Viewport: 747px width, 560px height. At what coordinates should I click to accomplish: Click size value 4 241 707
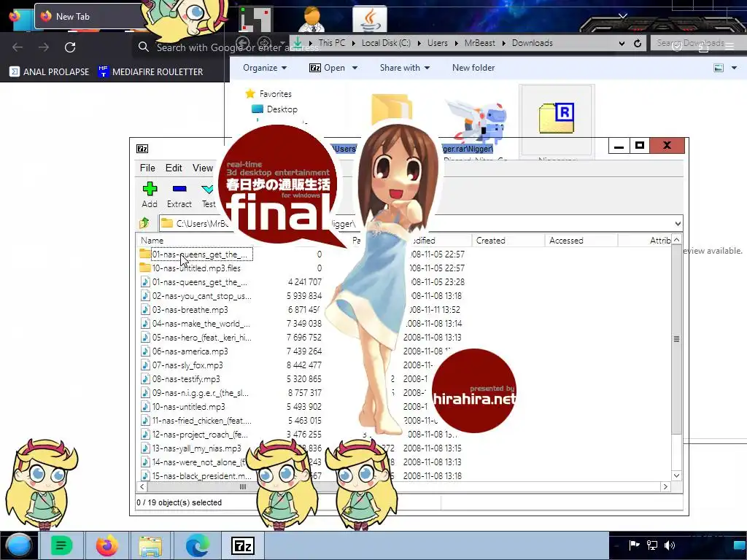tap(304, 282)
